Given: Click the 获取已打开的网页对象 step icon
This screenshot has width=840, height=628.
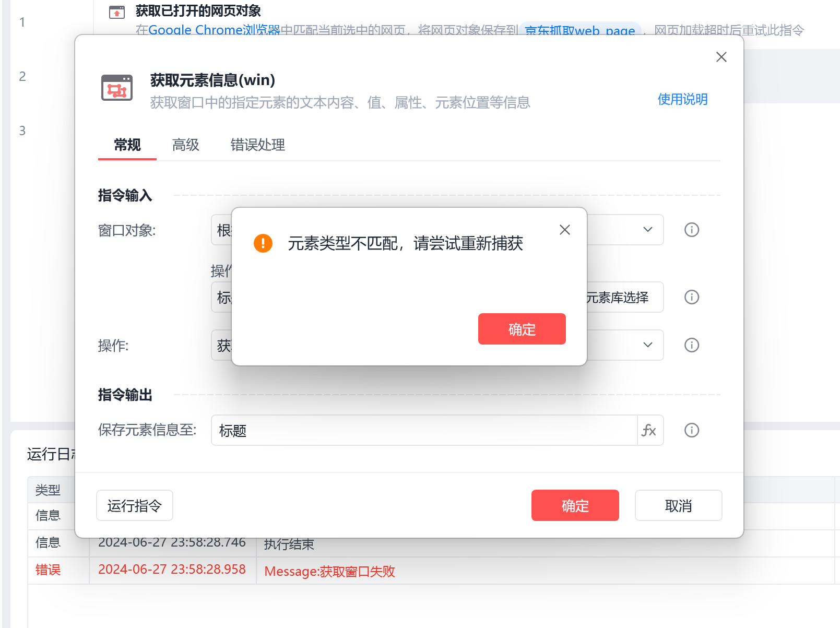Looking at the screenshot, I should 117,11.
